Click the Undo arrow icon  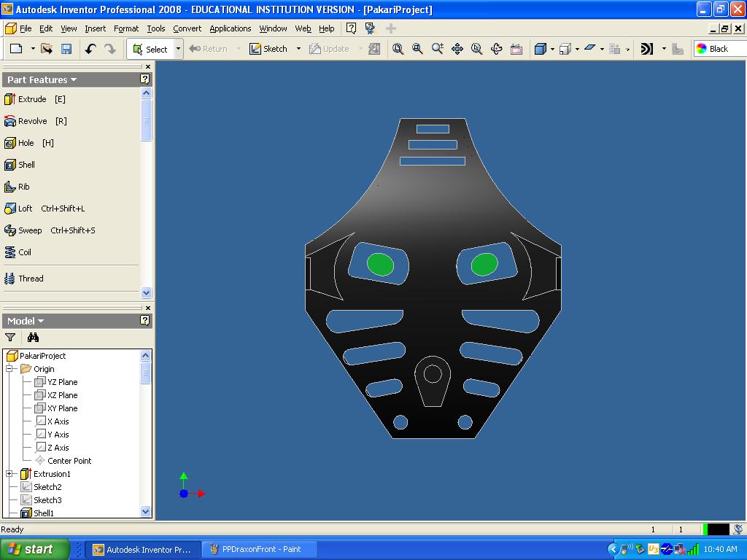[x=90, y=49]
